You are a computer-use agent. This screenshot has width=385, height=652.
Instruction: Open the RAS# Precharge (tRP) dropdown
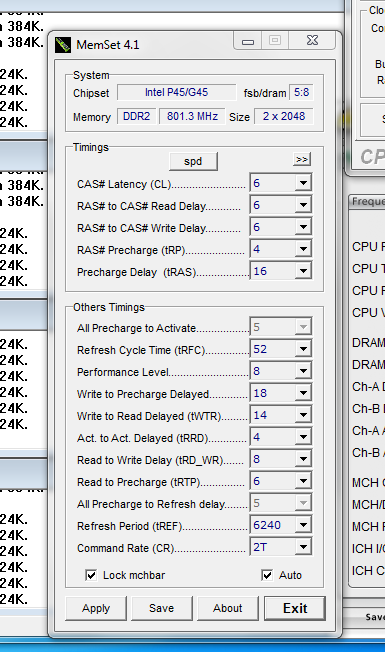[304, 249]
